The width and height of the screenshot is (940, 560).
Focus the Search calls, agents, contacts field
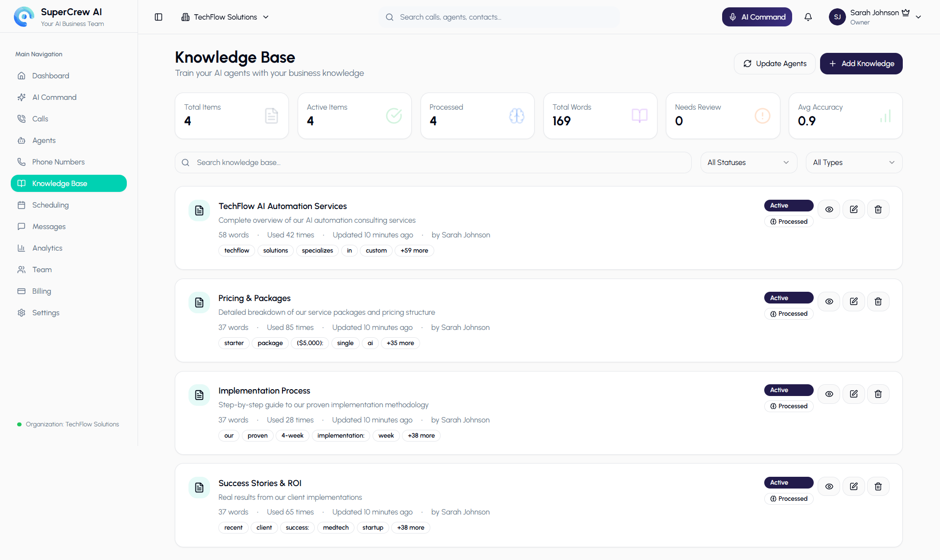pyautogui.click(x=499, y=17)
